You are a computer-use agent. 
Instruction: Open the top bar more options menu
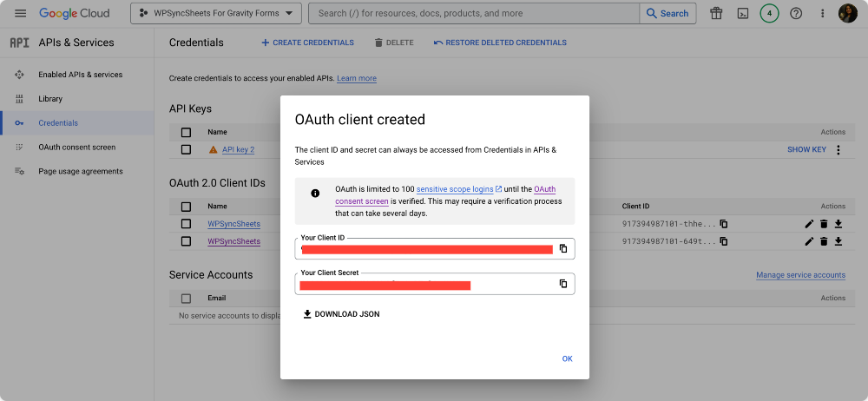[x=823, y=13]
